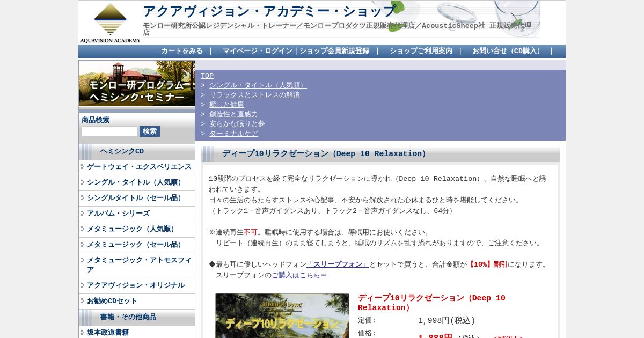Open アクアヴィジョン・オリジナル category
Viewport: 644px width, 338px height.
(136, 285)
